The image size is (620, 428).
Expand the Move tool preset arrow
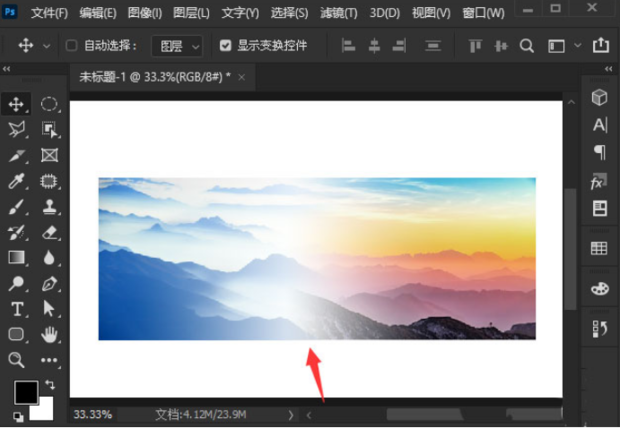pyautogui.click(x=46, y=46)
